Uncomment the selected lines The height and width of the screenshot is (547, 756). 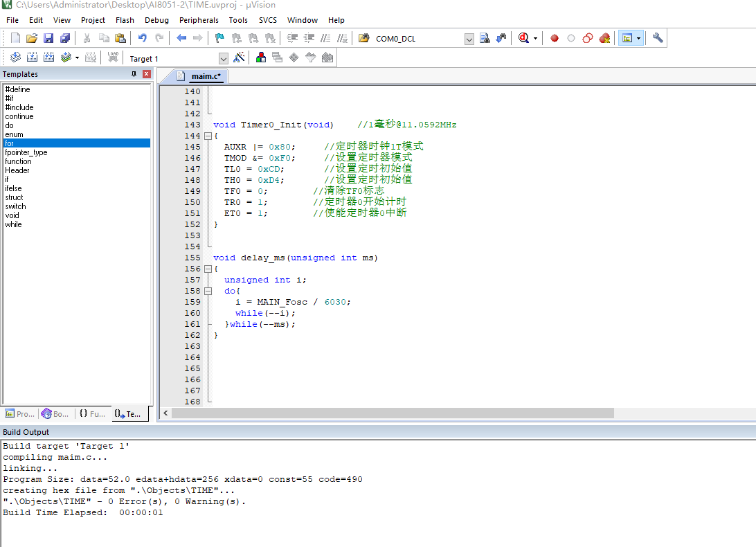point(342,38)
